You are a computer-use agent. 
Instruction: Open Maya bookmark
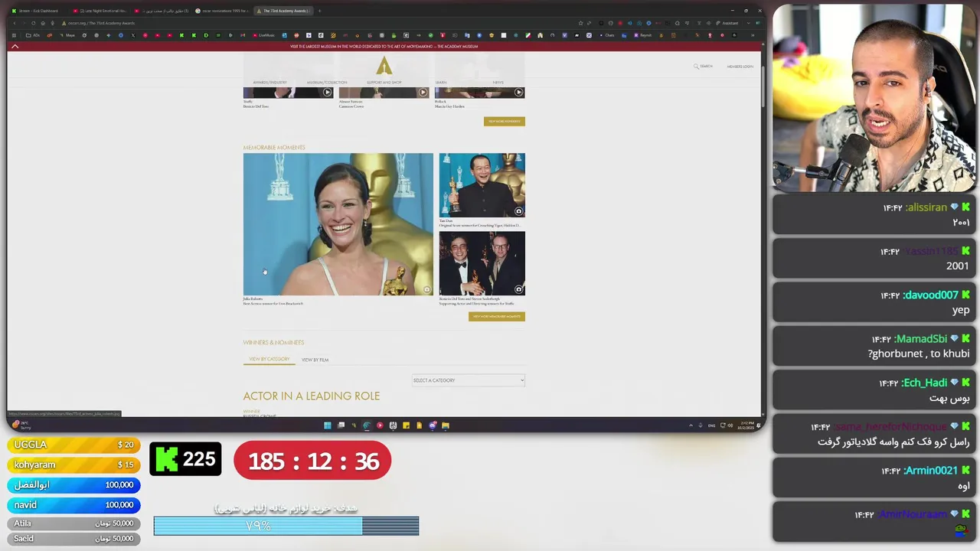[x=68, y=35]
